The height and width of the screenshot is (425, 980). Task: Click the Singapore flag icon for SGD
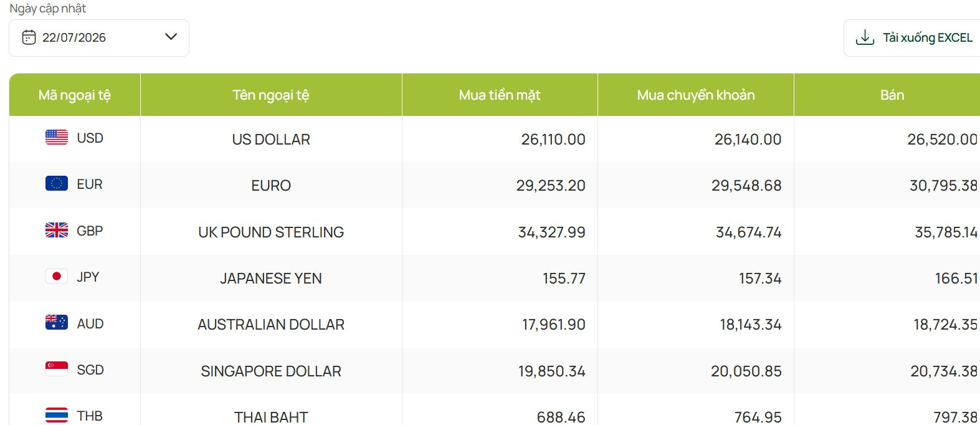point(57,369)
